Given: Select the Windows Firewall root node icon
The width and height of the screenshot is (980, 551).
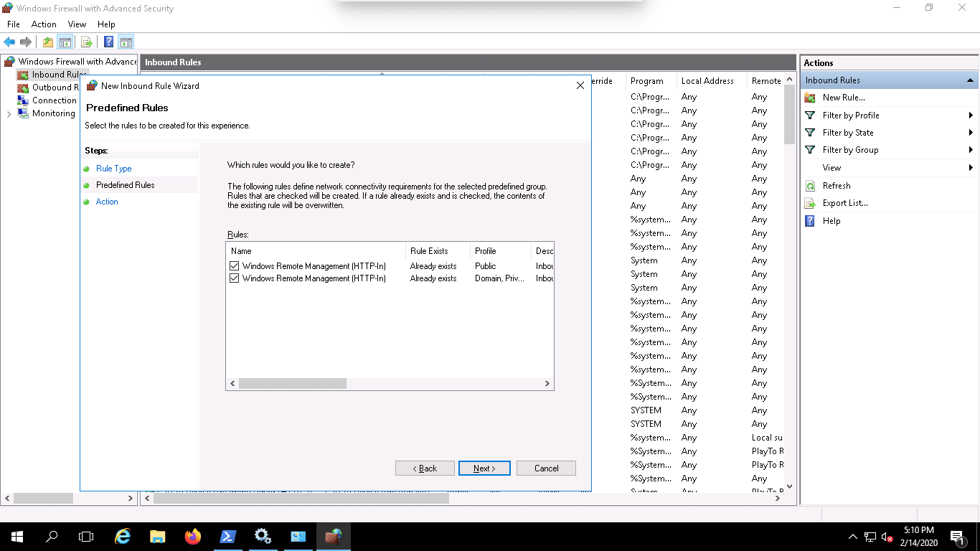Looking at the screenshot, I should 9,62.
